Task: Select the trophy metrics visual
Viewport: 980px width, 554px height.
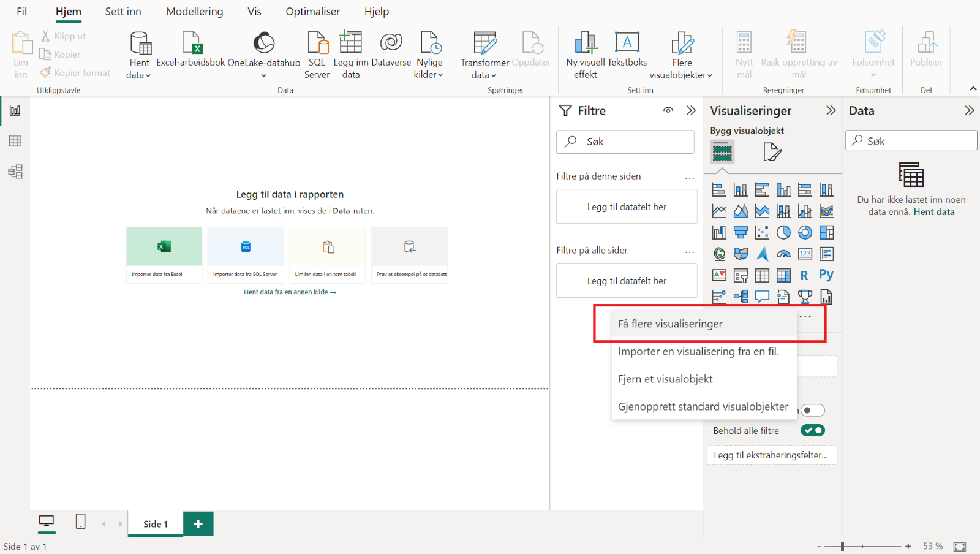Action: pos(805,297)
